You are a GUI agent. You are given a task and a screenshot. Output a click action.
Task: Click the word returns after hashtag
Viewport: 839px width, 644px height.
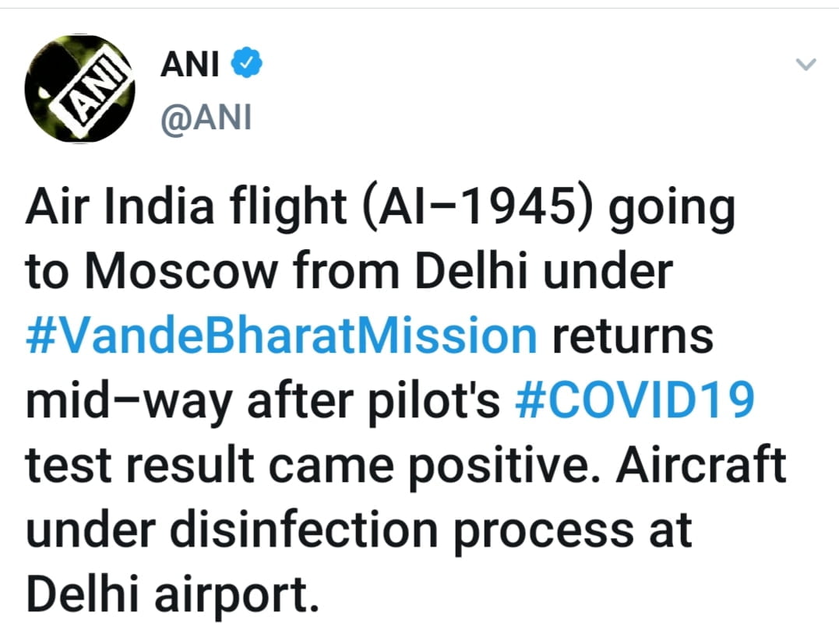pyautogui.click(x=633, y=337)
